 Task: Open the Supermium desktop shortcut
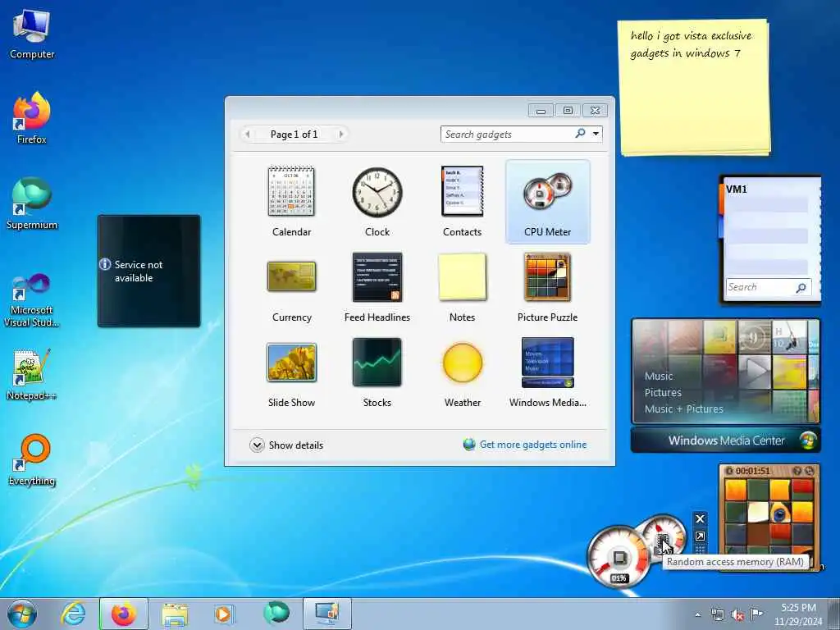click(32, 203)
